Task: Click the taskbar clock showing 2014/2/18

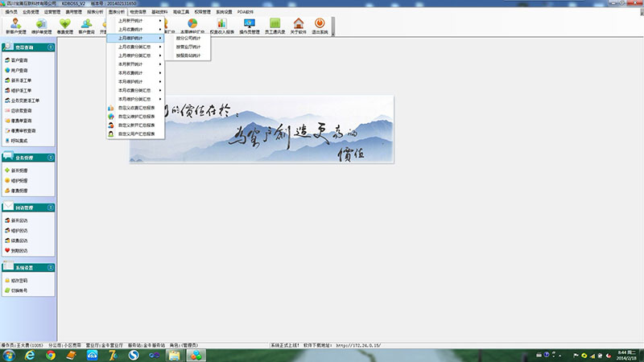Action: pyautogui.click(x=626, y=356)
